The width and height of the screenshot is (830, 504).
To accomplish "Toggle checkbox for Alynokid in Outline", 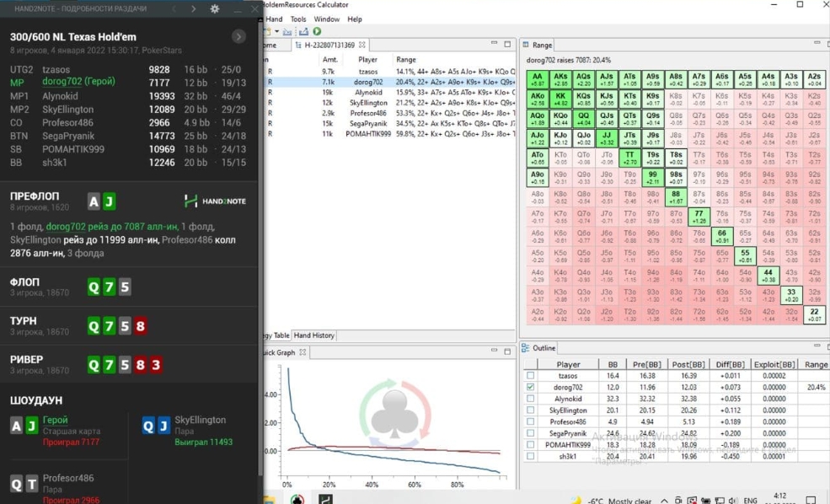I will pyautogui.click(x=530, y=399).
